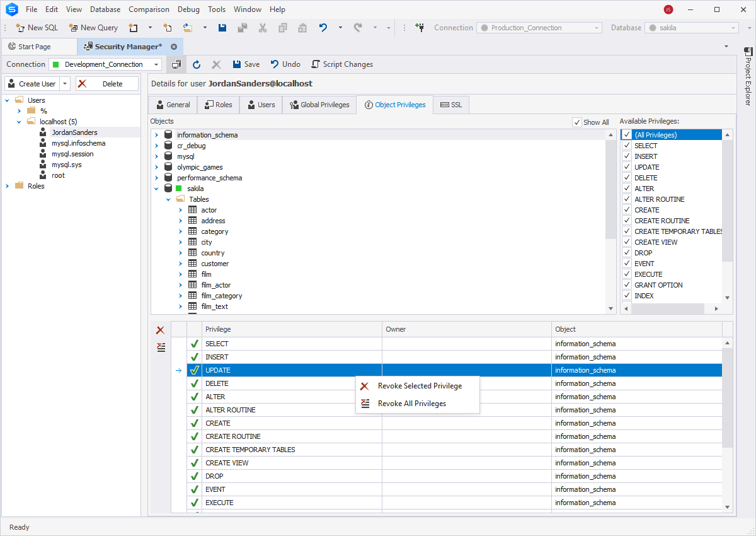Open the Database menu

pos(105,9)
